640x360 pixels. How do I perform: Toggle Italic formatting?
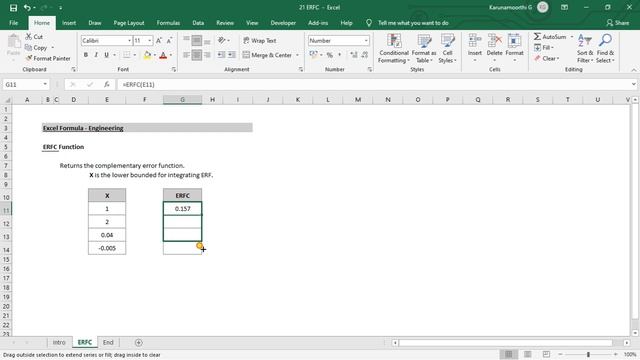96,55
